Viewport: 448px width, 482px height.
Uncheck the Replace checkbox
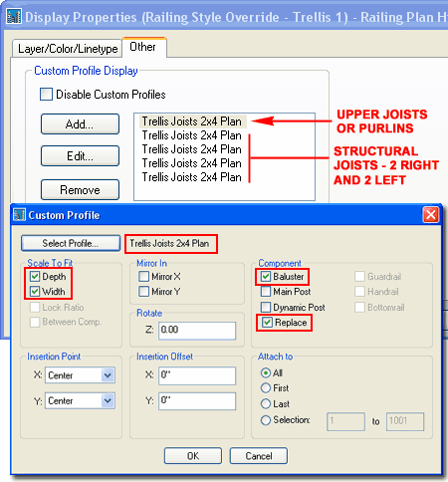[267, 322]
